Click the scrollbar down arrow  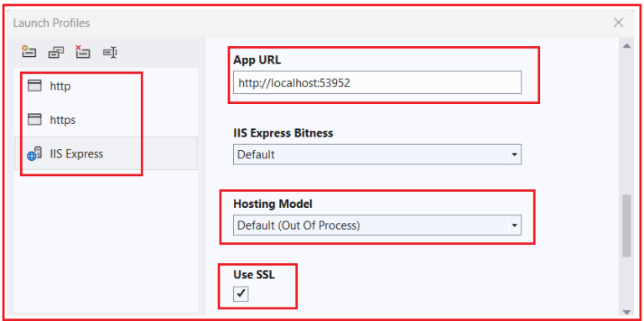click(626, 313)
